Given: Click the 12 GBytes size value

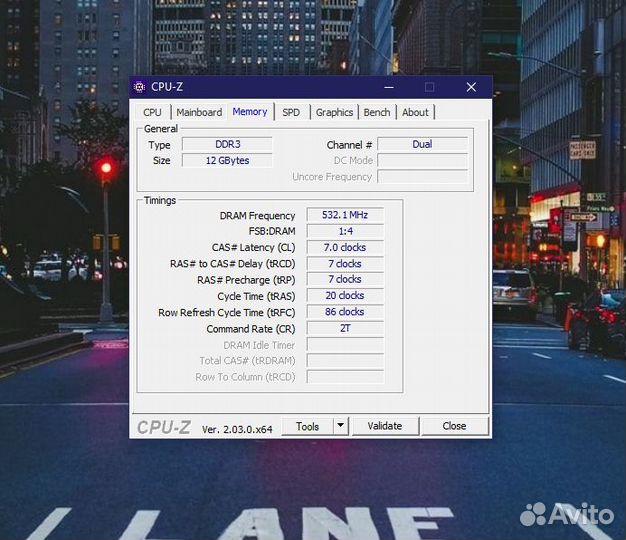Looking at the screenshot, I should 228,160.
